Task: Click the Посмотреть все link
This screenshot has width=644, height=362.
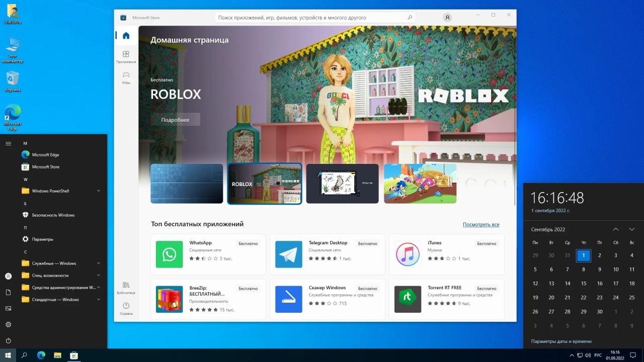Action: (x=481, y=225)
